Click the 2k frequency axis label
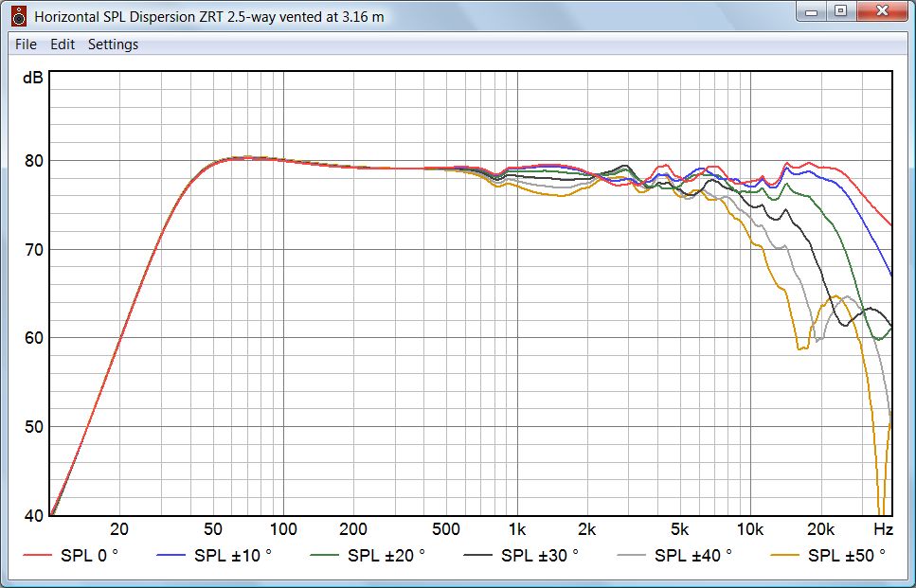This screenshot has height=588, width=916. (587, 529)
